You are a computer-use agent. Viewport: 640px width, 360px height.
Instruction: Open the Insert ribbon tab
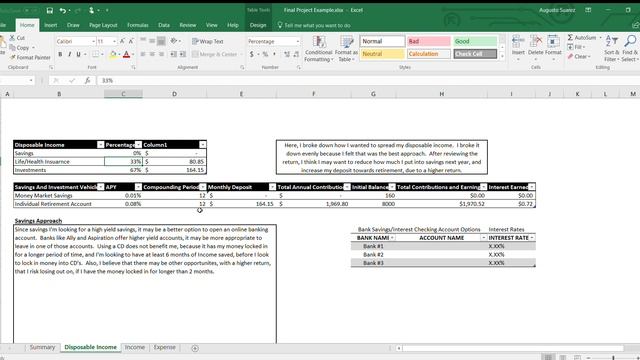[x=51, y=25]
